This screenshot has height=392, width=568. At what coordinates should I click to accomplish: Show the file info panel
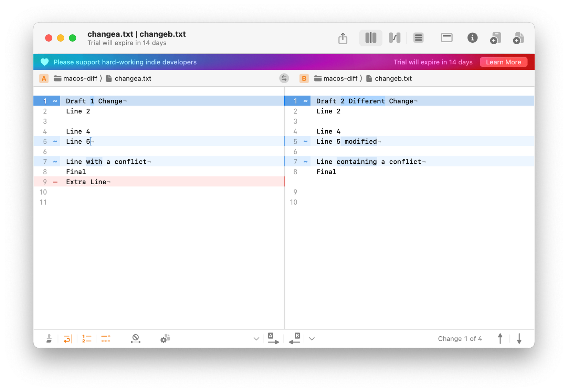[x=472, y=38]
